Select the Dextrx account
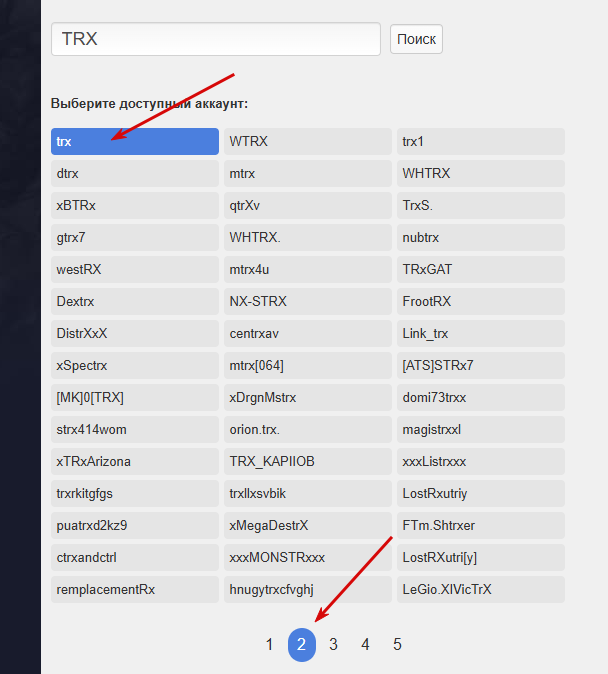The width and height of the screenshot is (608, 674). (x=135, y=301)
